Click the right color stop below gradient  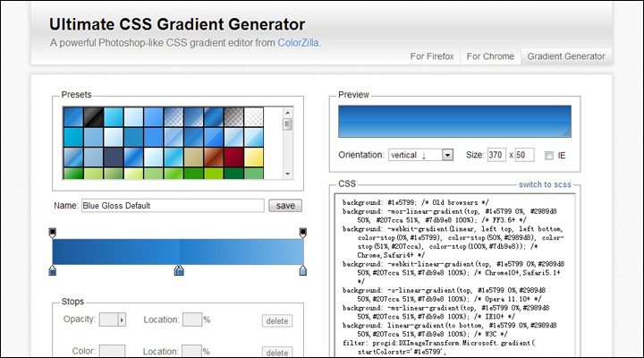pos(303,270)
